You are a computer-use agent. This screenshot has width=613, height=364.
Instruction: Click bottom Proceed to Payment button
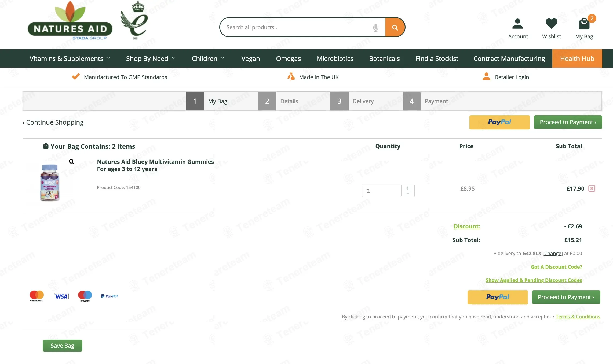[x=566, y=297]
